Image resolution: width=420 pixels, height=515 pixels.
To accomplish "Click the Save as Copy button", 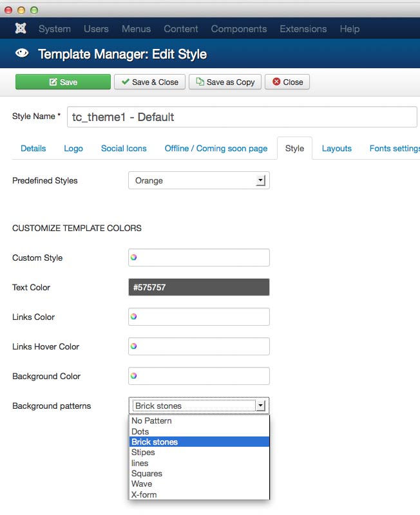I will point(225,82).
